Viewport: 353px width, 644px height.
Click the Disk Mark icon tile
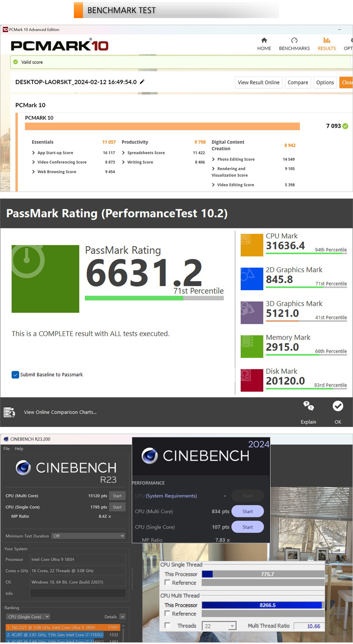(252, 380)
